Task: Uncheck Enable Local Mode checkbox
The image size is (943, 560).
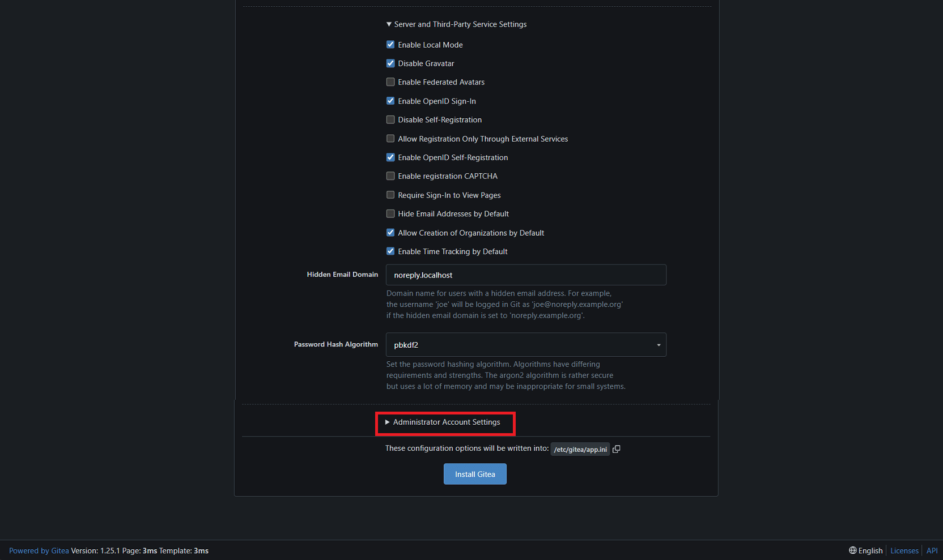Action: point(390,45)
